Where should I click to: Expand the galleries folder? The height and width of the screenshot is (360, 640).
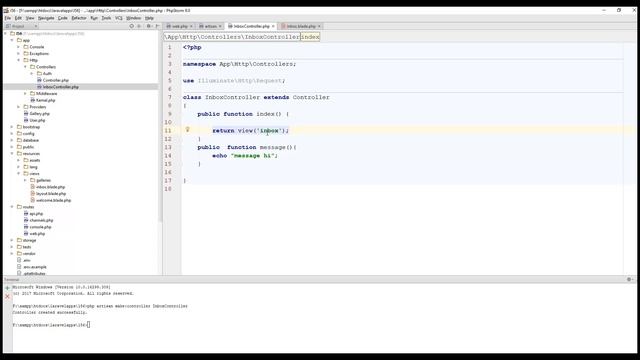(25, 180)
